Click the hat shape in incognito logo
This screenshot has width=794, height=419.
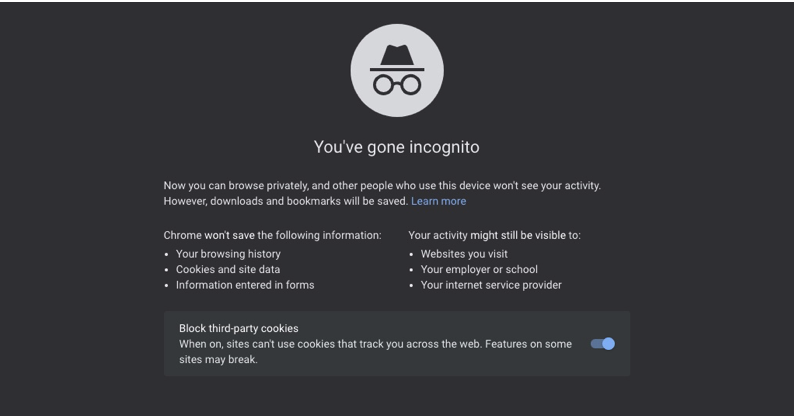point(397,58)
